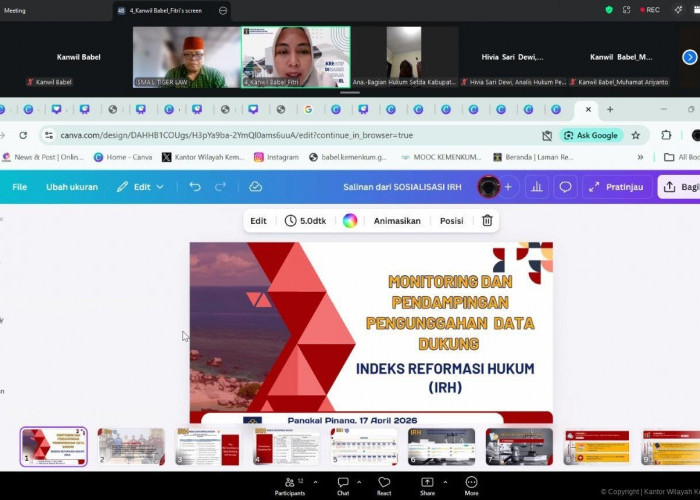Open News & Post bookmark
Viewport: 700px width, 500px height.
tap(43, 157)
